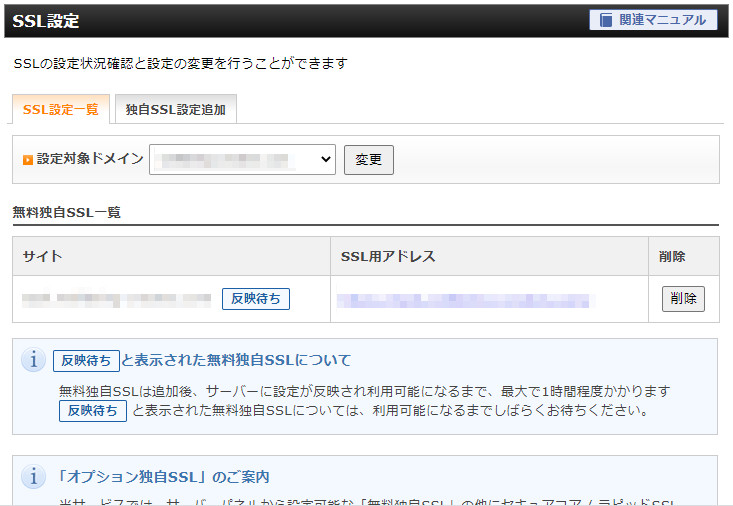
Task: Click the サイト column header
Action: [x=172, y=256]
